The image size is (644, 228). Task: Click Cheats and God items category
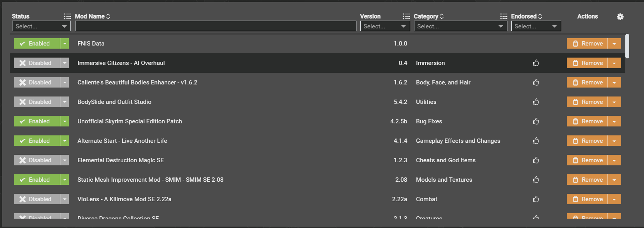click(446, 160)
